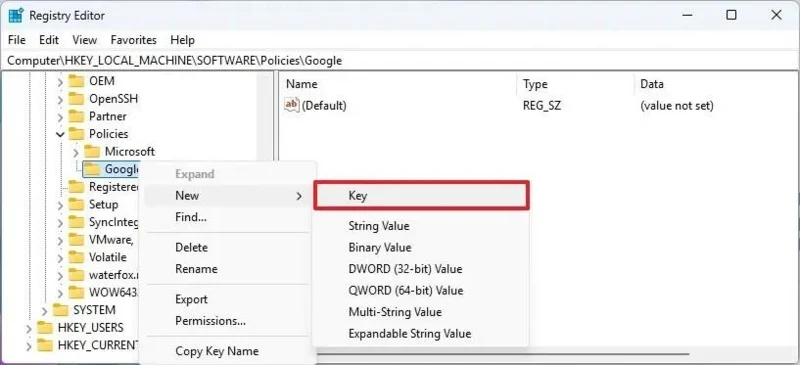This screenshot has height=365, width=800.
Task: Select the OEM folder icon
Action: [76, 81]
